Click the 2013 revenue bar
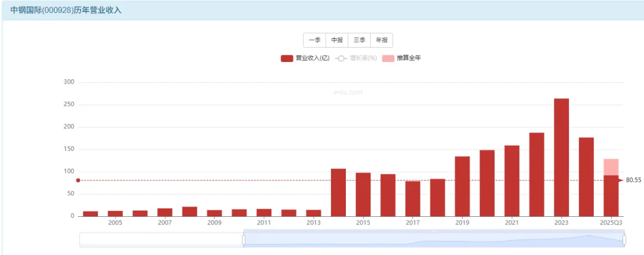The height and width of the screenshot is (255, 644). (x=314, y=213)
